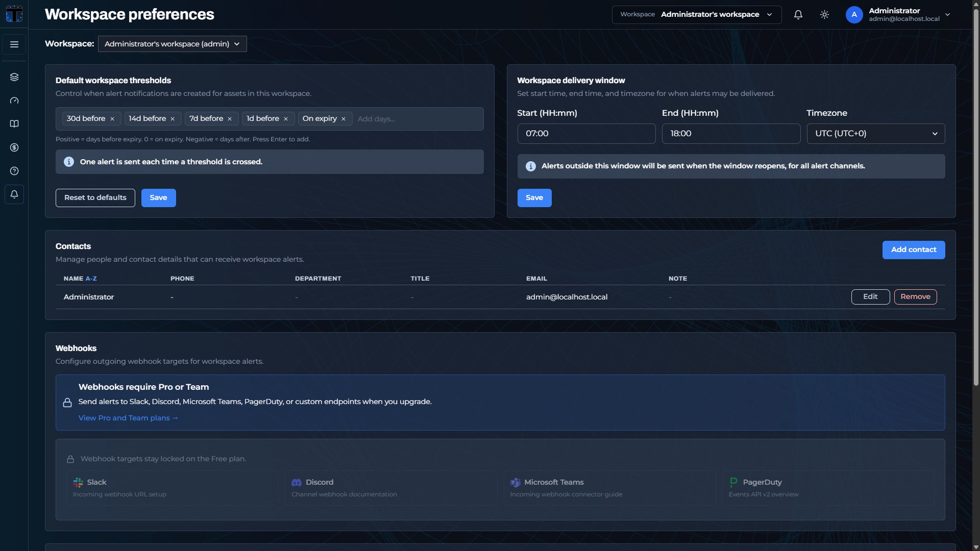Open the Workspace selector Administrator's workspace (admin)
This screenshot has width=980, height=551.
point(172,44)
